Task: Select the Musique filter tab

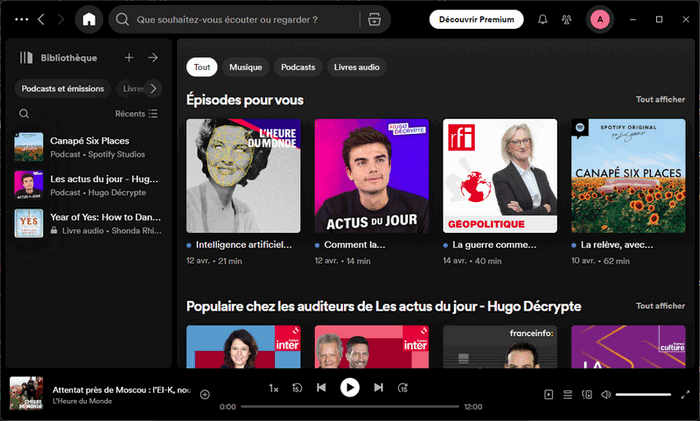Action: pyautogui.click(x=246, y=67)
